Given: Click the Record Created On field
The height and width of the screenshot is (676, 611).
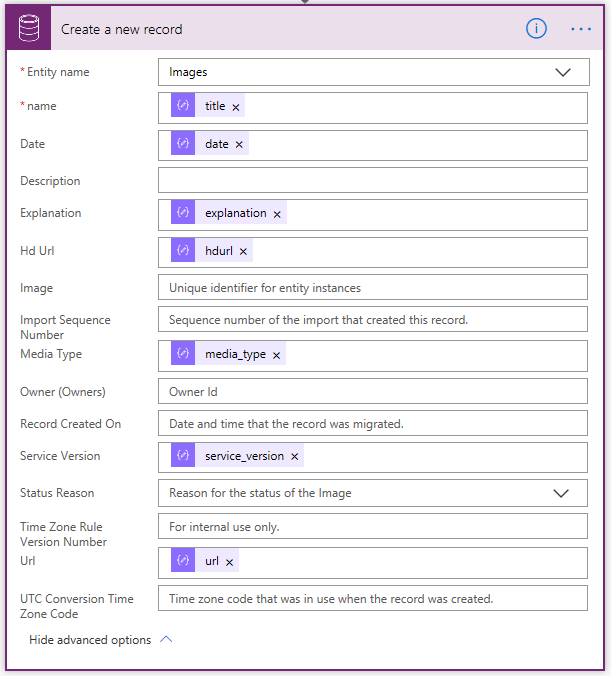Looking at the screenshot, I should [372, 424].
